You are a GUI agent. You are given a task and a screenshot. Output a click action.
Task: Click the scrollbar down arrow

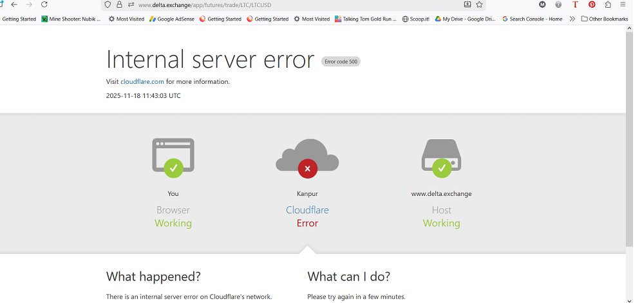[629, 300]
